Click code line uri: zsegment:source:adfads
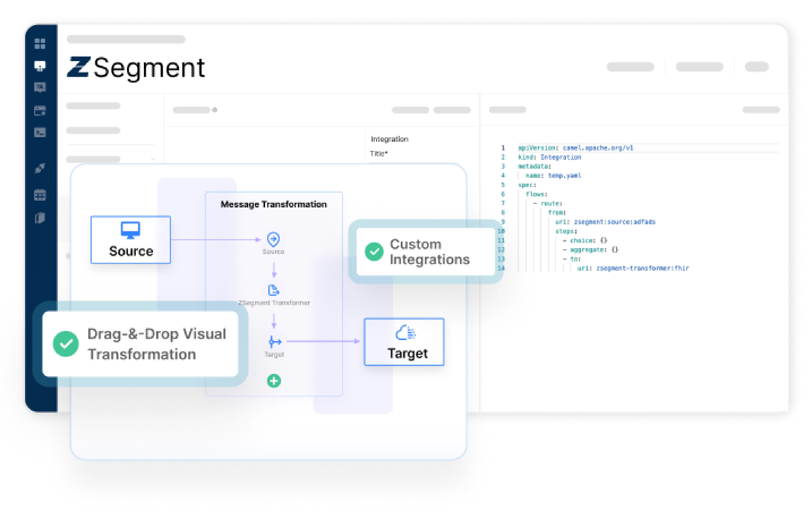Screen dimensions: 812x527 pos(605,222)
